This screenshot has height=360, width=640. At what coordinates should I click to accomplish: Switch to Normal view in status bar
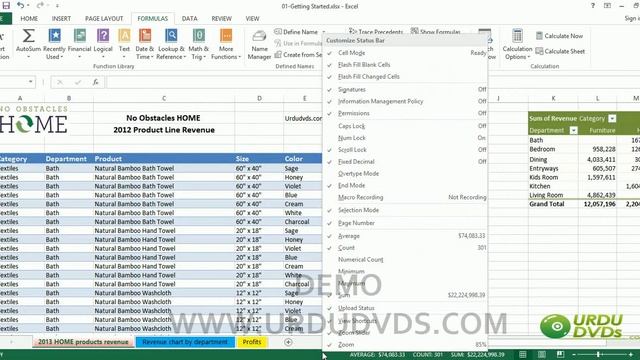(x=522, y=354)
